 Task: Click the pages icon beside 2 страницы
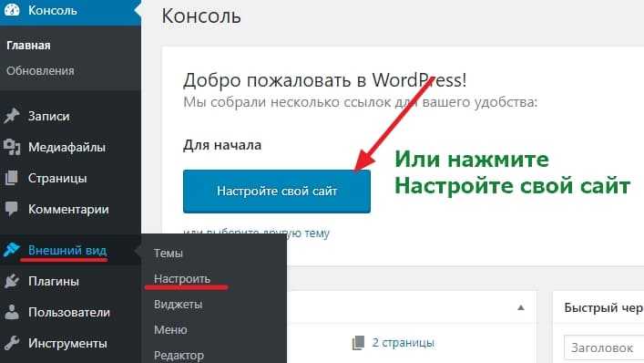pyautogui.click(x=358, y=342)
